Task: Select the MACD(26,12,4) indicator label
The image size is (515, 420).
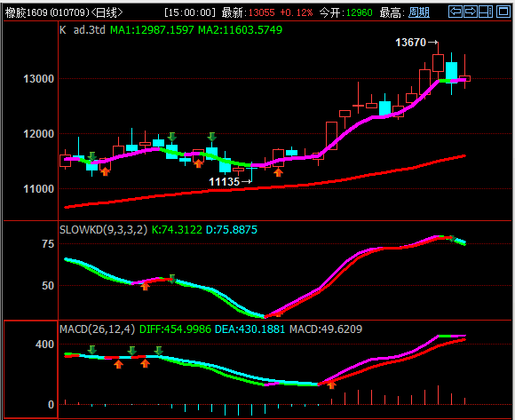Action: pyautogui.click(x=97, y=329)
